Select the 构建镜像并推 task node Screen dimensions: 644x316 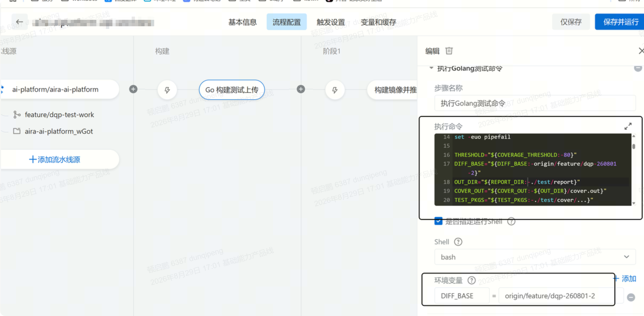[x=392, y=90]
